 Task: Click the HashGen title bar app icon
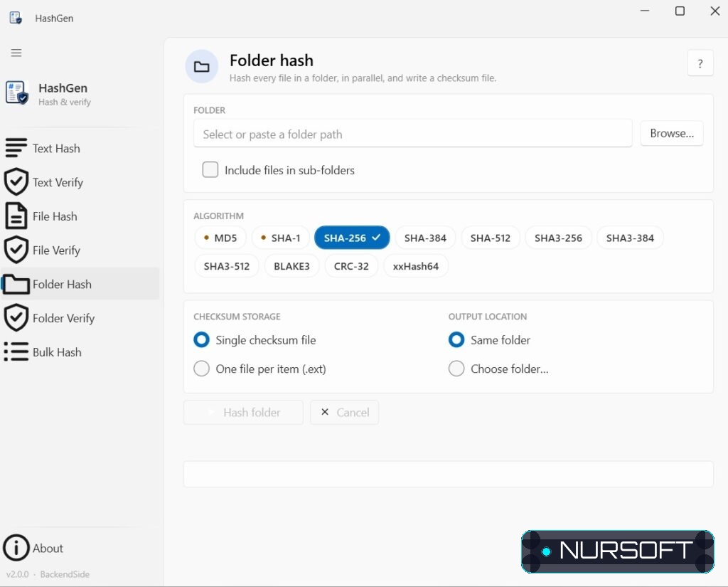[x=16, y=18]
